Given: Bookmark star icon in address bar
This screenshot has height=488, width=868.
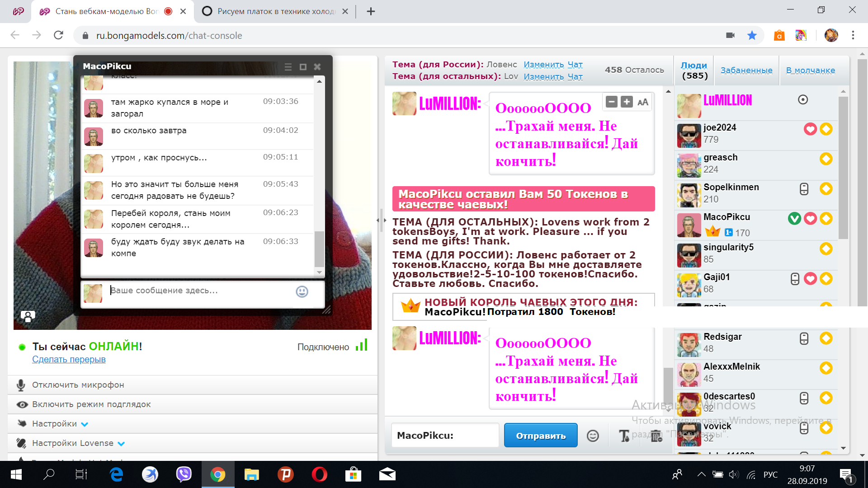Looking at the screenshot, I should [752, 35].
